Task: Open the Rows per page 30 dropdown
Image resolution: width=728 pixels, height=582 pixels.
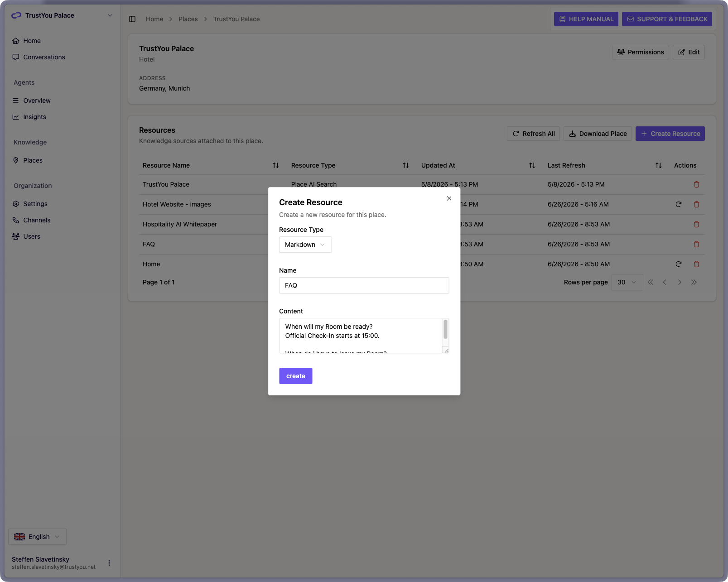Action: 627,282
